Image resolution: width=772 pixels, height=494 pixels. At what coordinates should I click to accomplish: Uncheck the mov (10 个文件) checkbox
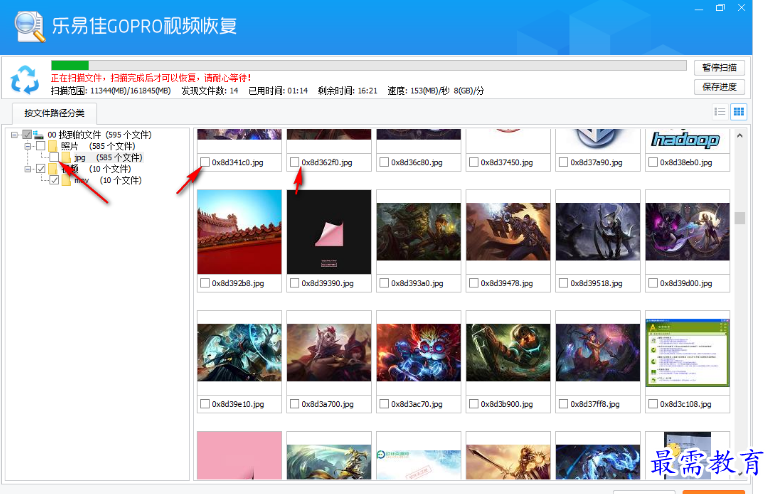pyautogui.click(x=54, y=180)
